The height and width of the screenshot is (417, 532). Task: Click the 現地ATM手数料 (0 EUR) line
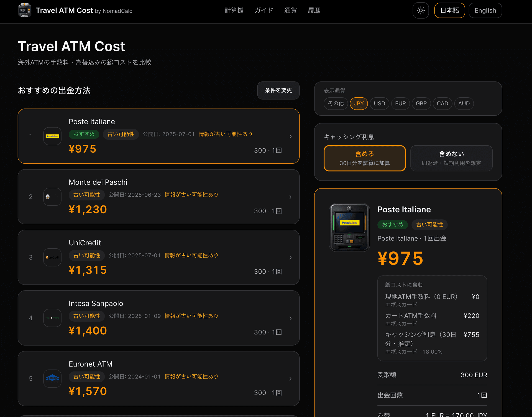click(x=432, y=300)
